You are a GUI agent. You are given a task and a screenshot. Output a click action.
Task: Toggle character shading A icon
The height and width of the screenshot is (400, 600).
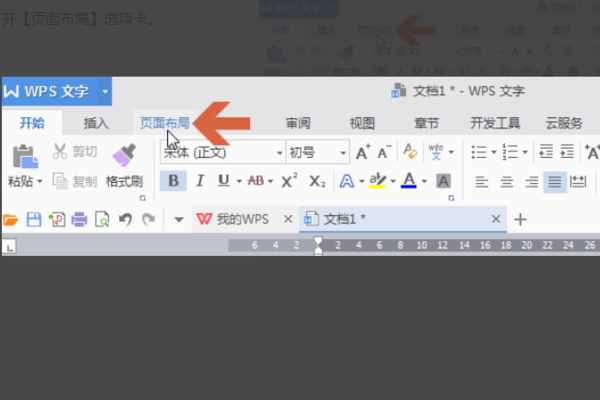tap(443, 181)
